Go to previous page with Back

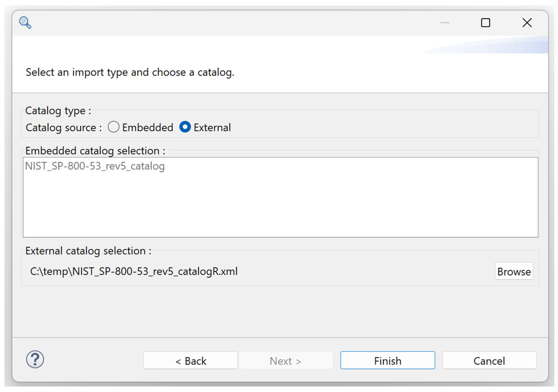[x=190, y=361]
